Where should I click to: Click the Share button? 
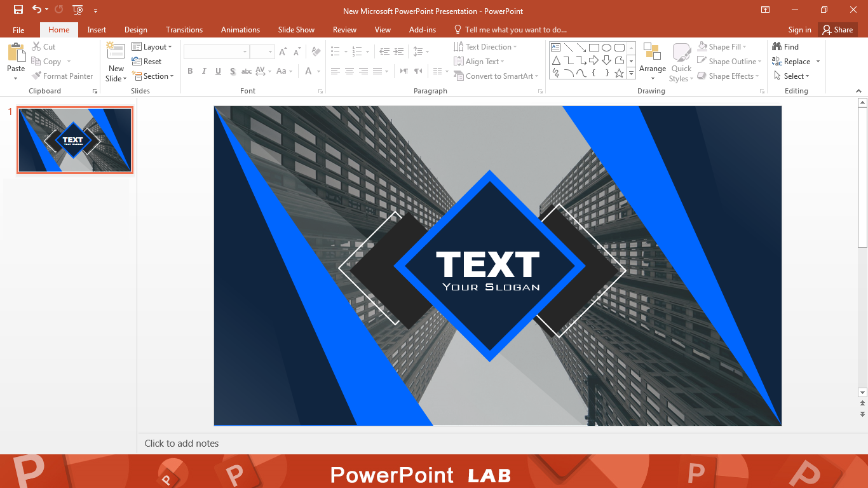coord(837,30)
